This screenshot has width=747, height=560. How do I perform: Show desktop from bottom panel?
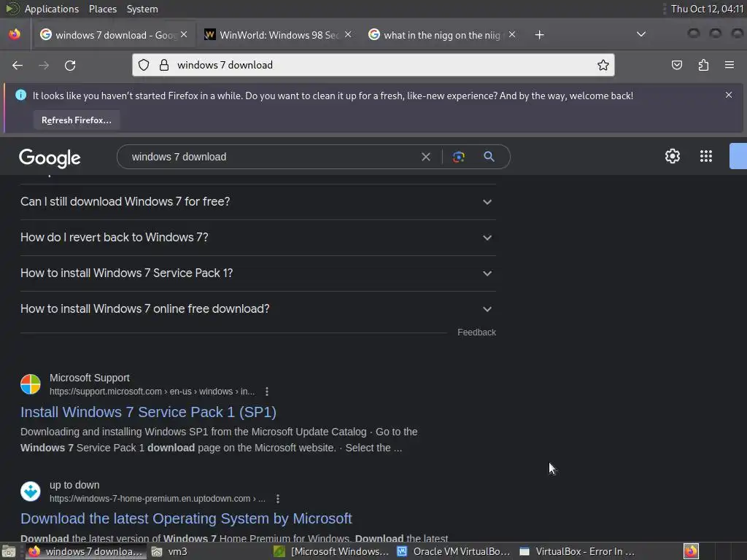coord(9,551)
